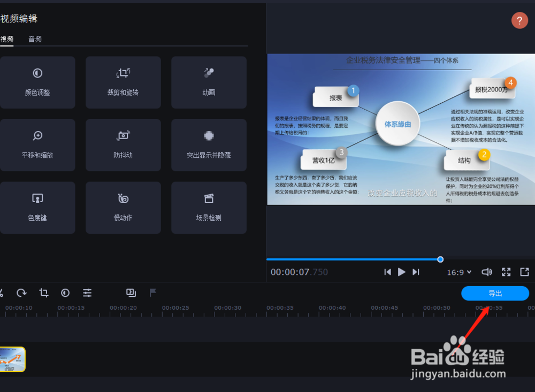Open color adjustments via the contrast icon

(65, 293)
